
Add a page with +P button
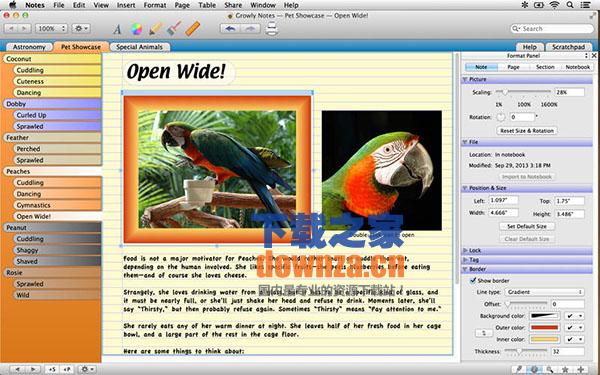point(67,369)
